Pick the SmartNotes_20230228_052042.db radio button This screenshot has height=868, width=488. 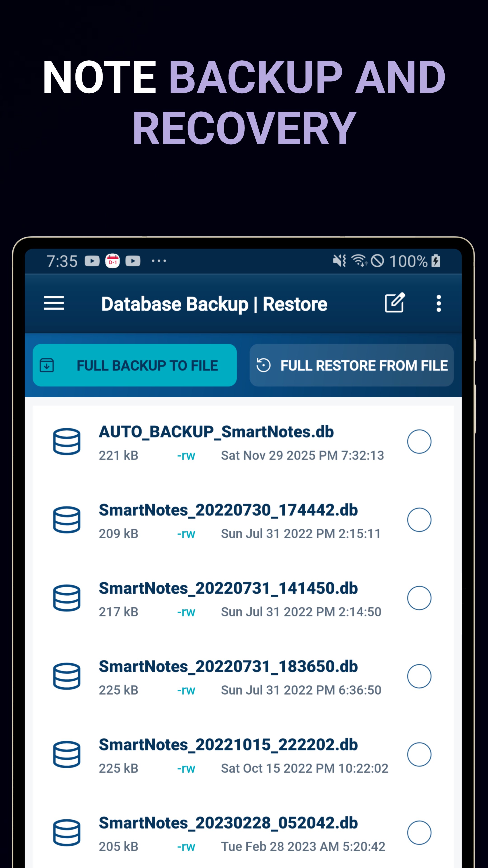click(419, 832)
